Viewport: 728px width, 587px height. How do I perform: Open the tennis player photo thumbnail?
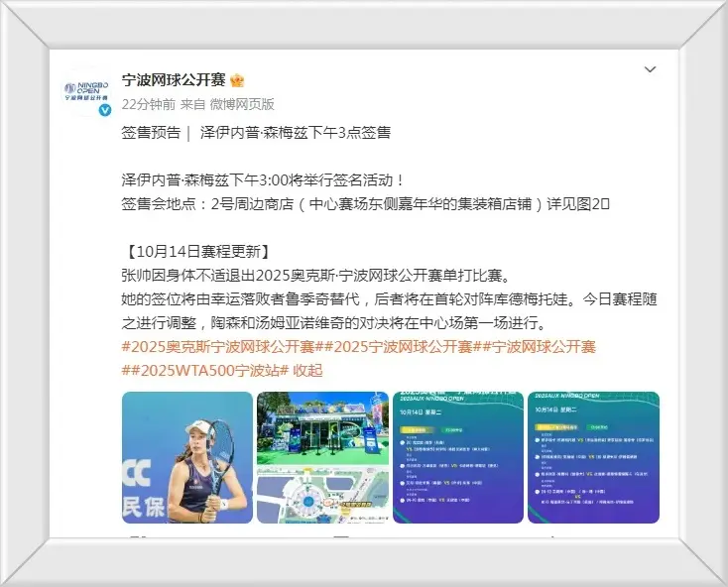tap(187, 457)
